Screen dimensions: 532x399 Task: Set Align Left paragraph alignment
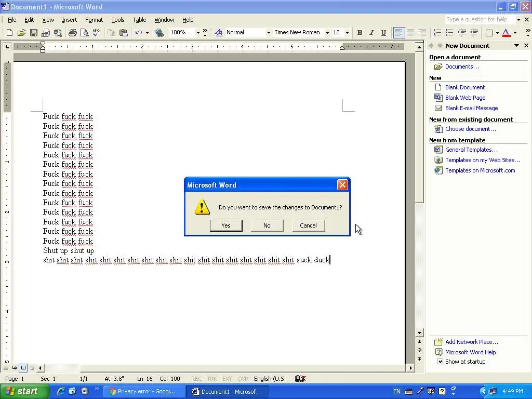(x=398, y=33)
